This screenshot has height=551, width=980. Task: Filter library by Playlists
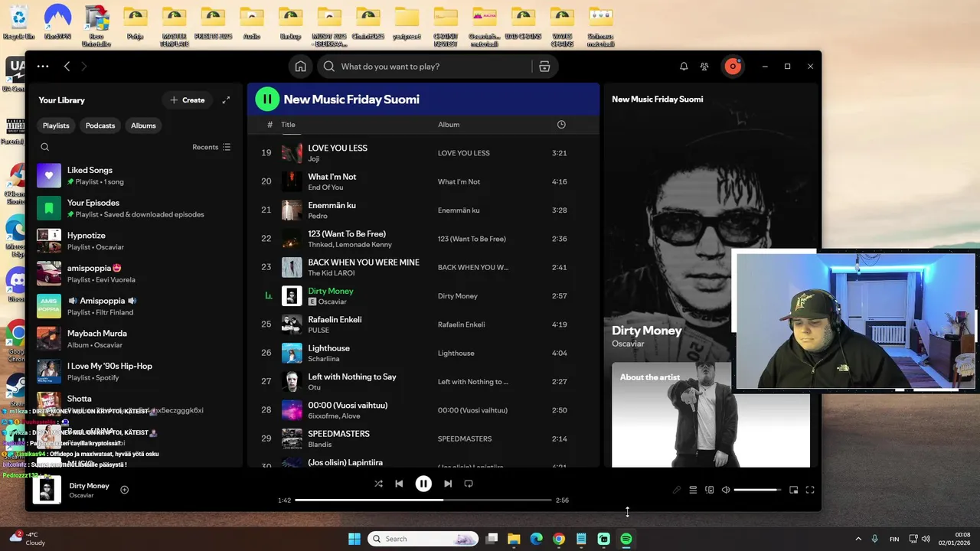pos(56,126)
